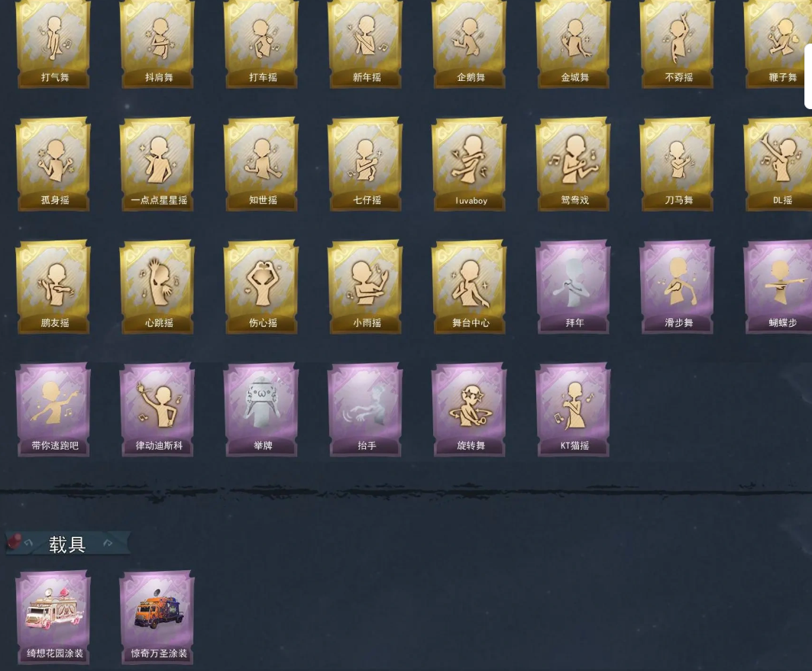Select the 心跳摇 heartbeat emote
812x671 pixels.
(x=158, y=286)
